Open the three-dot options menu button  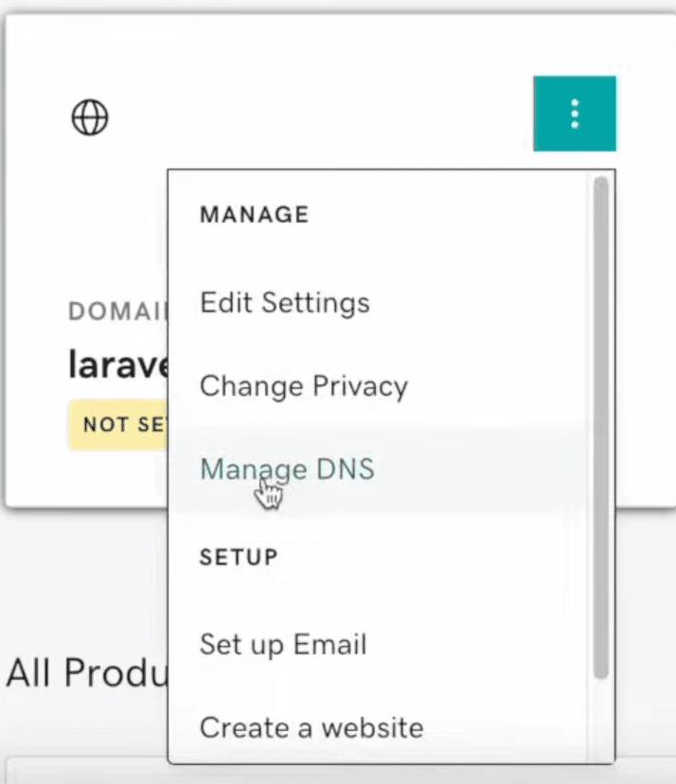tap(575, 114)
